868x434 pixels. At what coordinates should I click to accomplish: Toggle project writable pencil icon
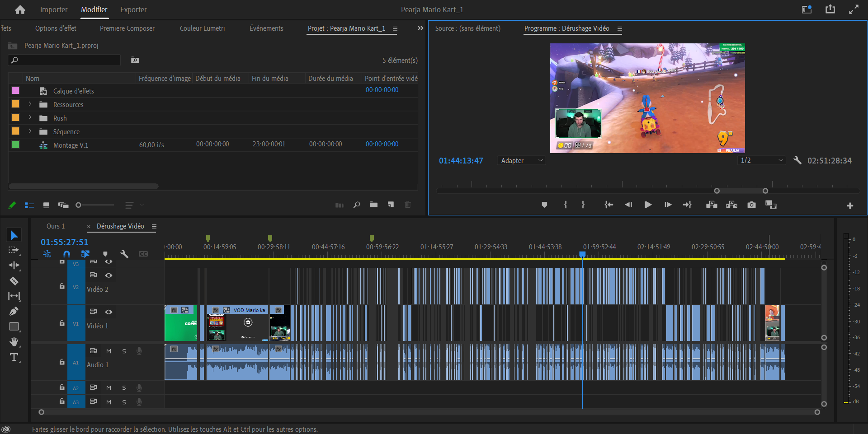point(12,205)
